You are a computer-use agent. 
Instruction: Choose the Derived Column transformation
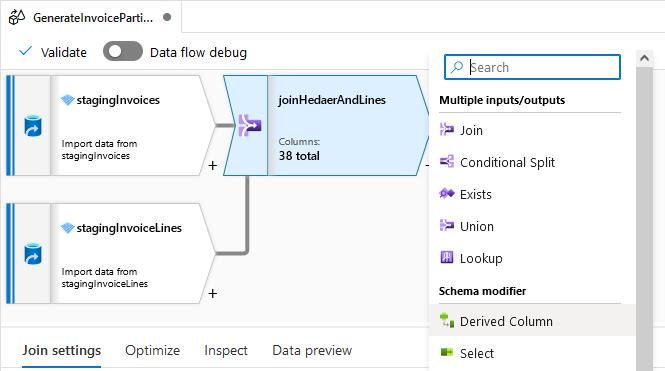pyautogui.click(x=532, y=321)
